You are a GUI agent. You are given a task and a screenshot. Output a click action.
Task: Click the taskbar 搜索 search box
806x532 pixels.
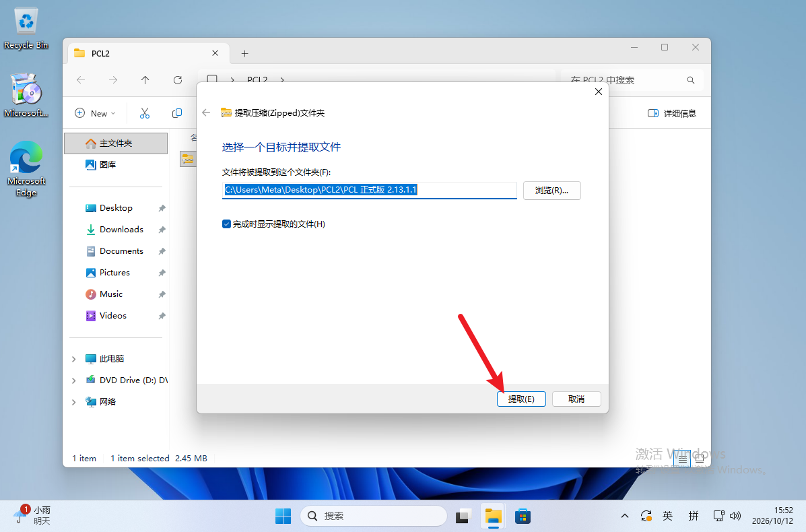(373, 516)
